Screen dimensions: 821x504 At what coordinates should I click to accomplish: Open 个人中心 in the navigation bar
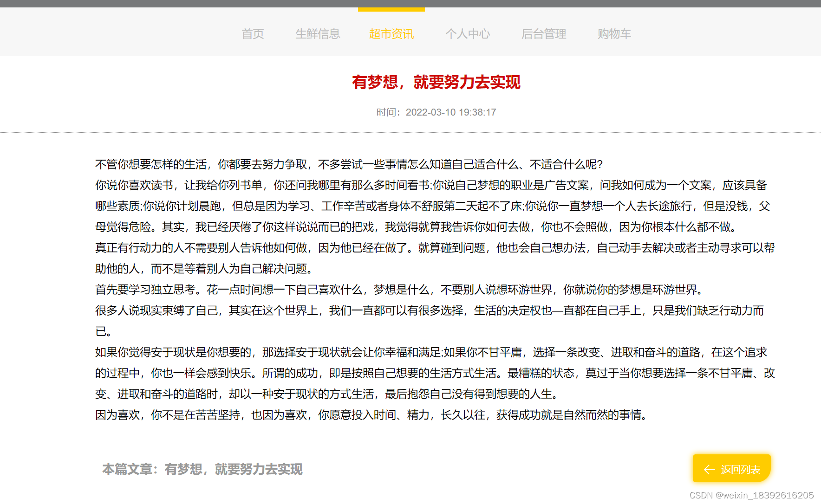coord(468,34)
